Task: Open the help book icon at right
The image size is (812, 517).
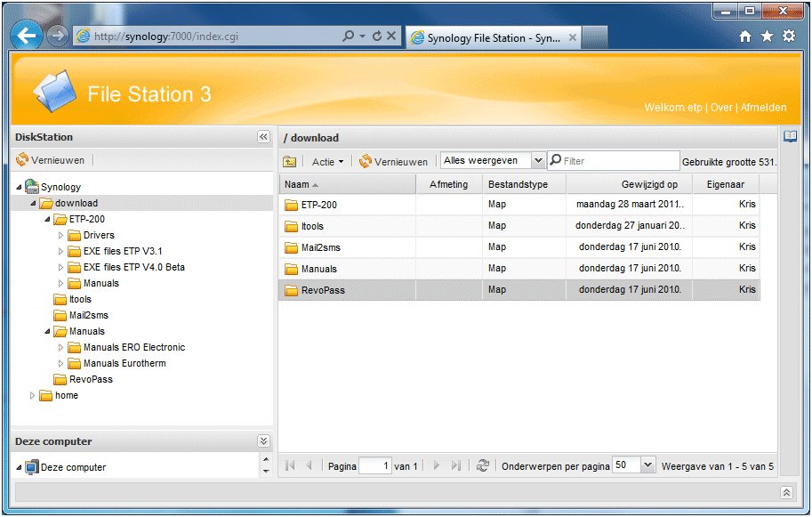Action: coord(791,137)
